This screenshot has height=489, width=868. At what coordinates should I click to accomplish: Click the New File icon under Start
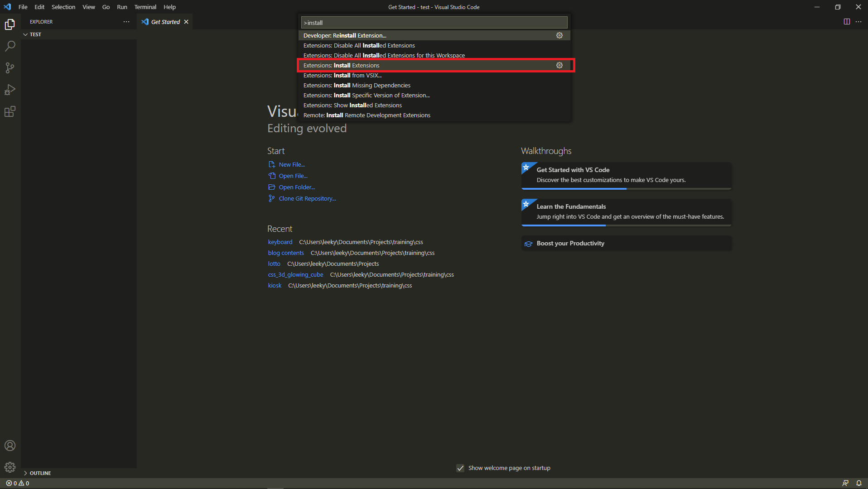click(272, 164)
